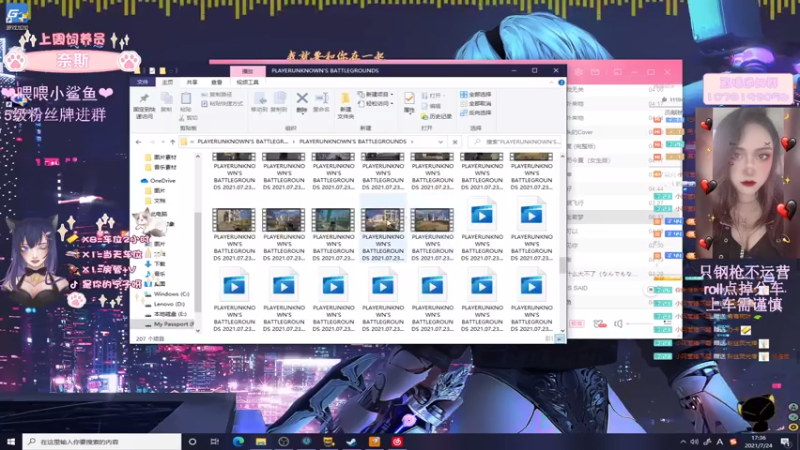Open the blue Help question mark icon

(561, 82)
